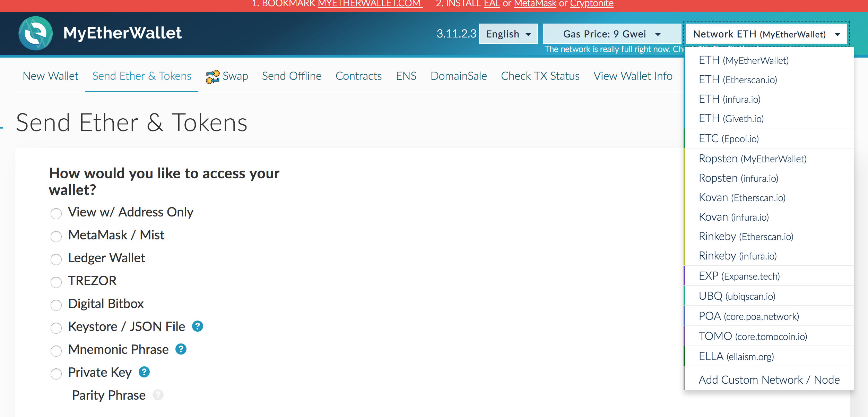Switch to Swap tab
This screenshot has height=417, width=868.
(x=227, y=76)
